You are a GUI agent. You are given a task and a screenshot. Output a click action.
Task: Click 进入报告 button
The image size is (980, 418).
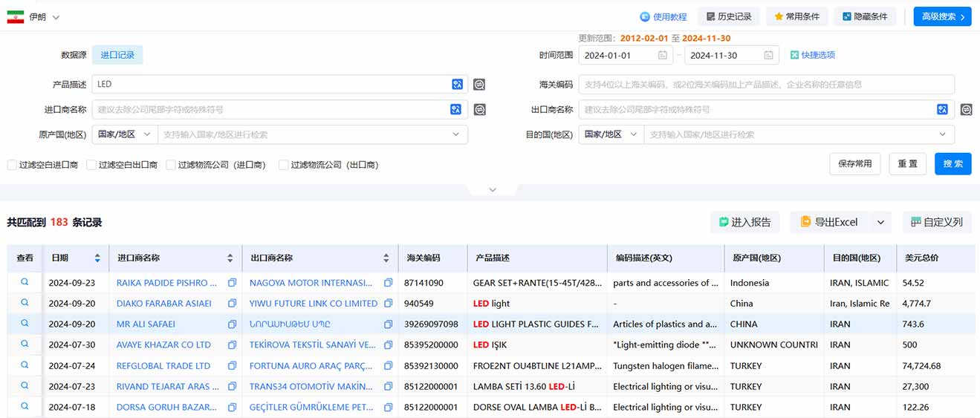(x=744, y=222)
